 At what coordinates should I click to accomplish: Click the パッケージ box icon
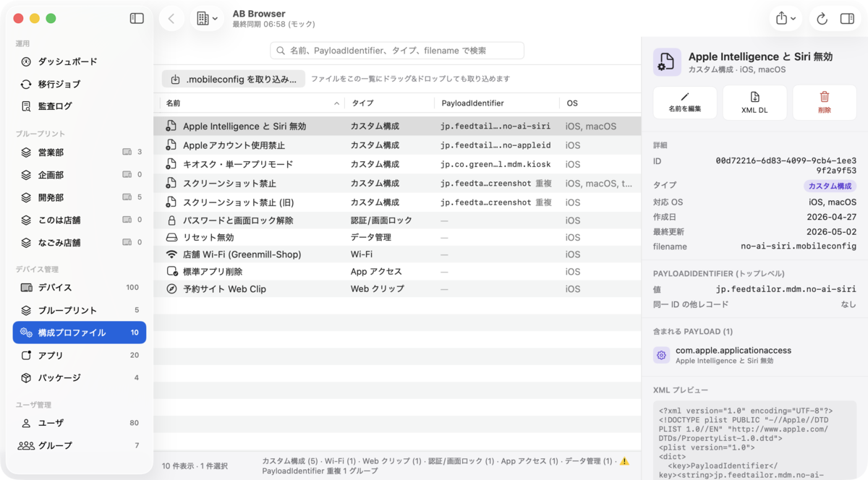[x=26, y=377]
